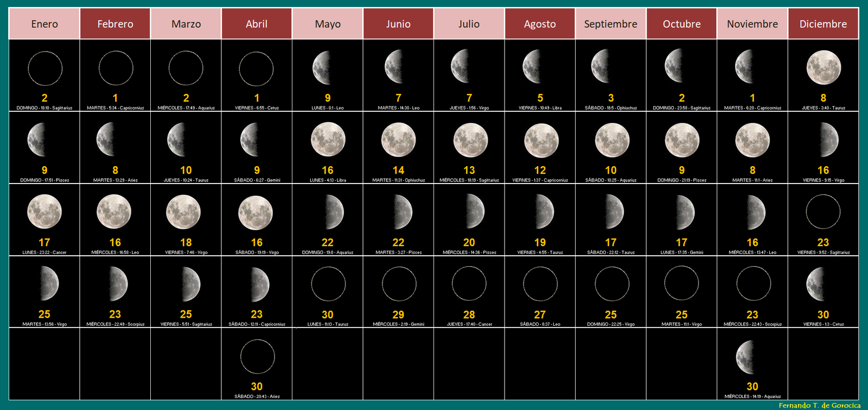Click the caption "LUNES - 23:22 - Cancer"
This screenshot has width=868, height=410.
(44, 253)
